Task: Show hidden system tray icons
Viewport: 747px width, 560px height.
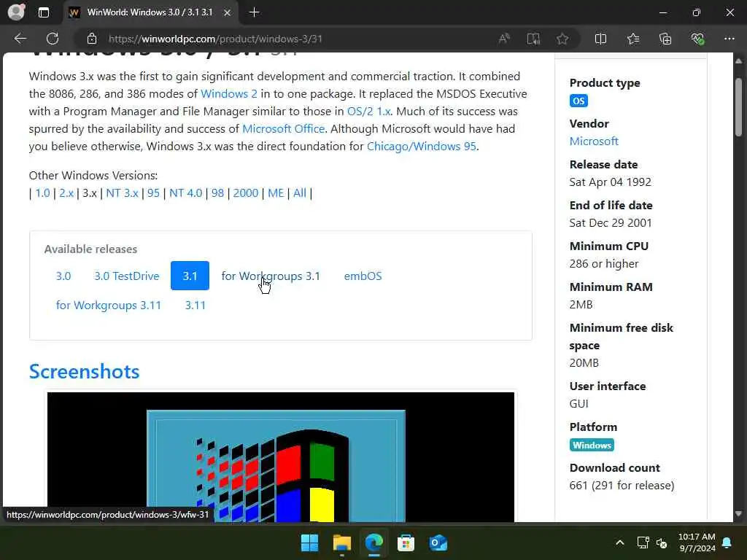Action: (x=620, y=542)
